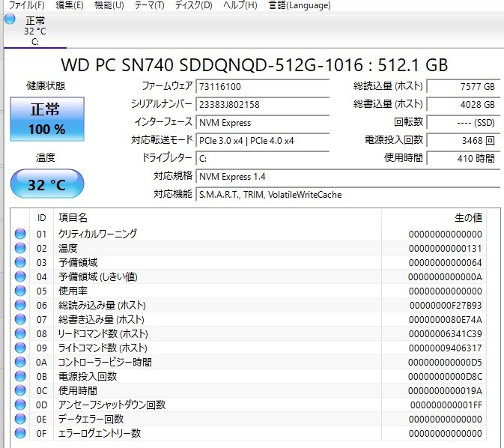Click the status orb for データエラー回数 row
Screen dimensions: 504x448
pyautogui.click(x=20, y=419)
